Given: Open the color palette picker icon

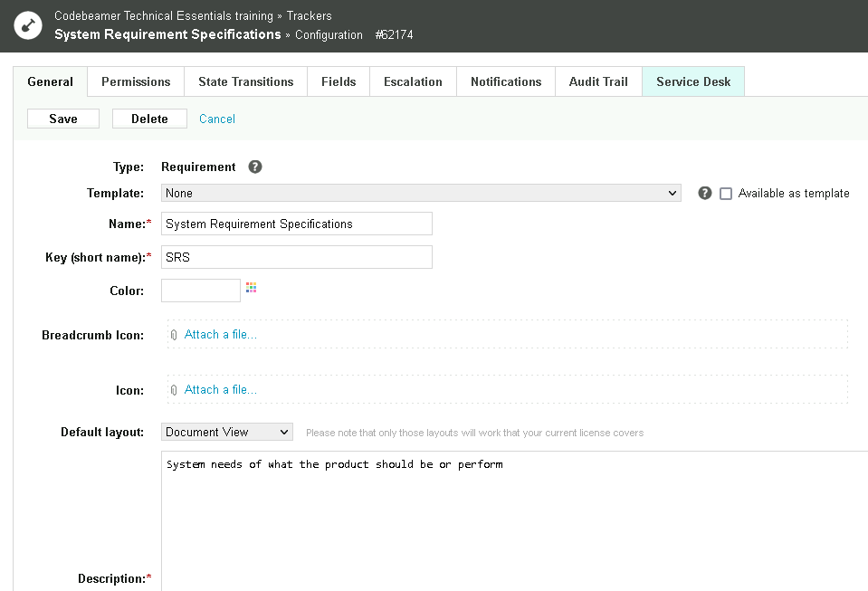Looking at the screenshot, I should pyautogui.click(x=252, y=287).
